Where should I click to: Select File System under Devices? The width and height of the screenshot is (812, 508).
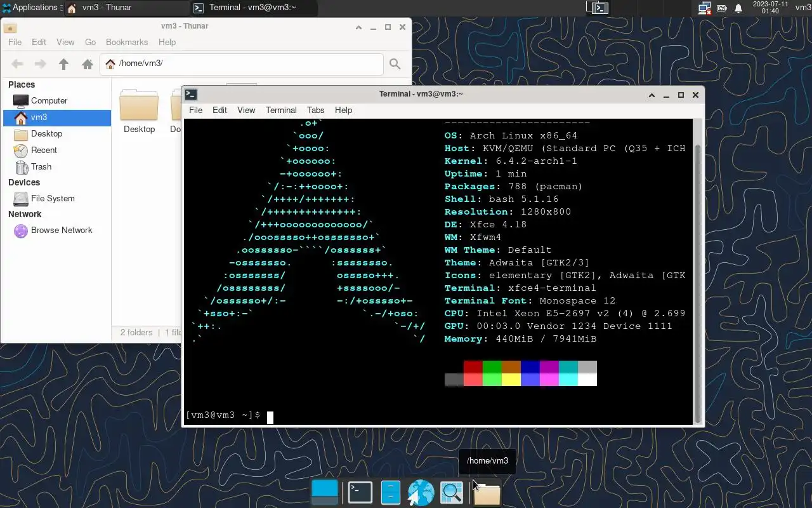57,198
